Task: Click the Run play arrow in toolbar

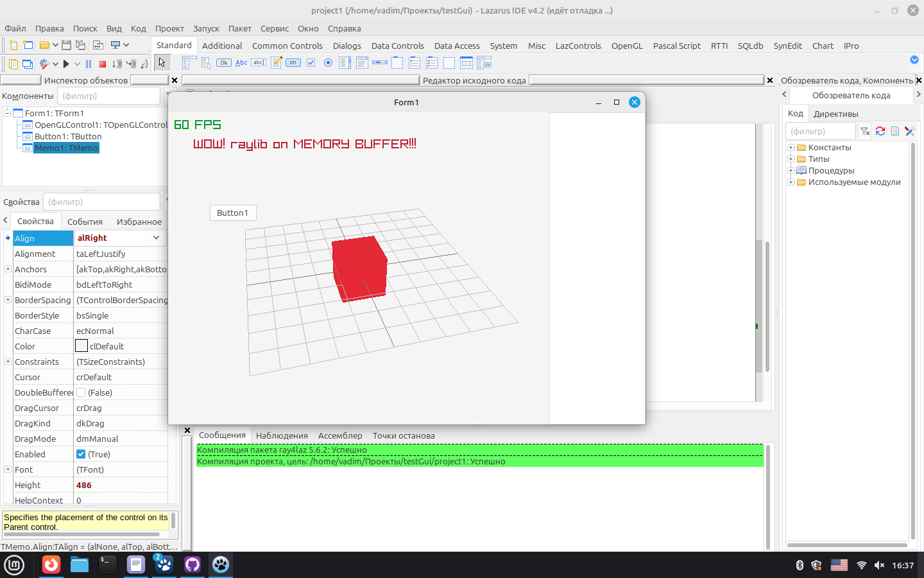Action: (65, 64)
